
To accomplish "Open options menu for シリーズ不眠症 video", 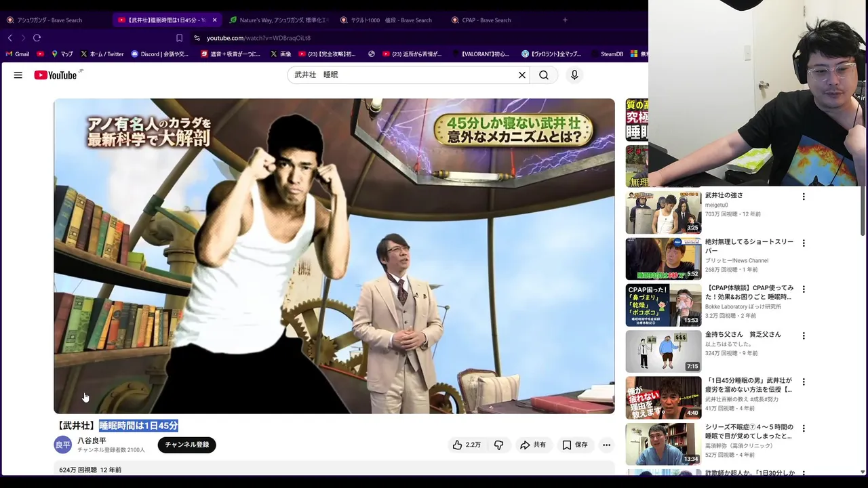I will pos(804,428).
